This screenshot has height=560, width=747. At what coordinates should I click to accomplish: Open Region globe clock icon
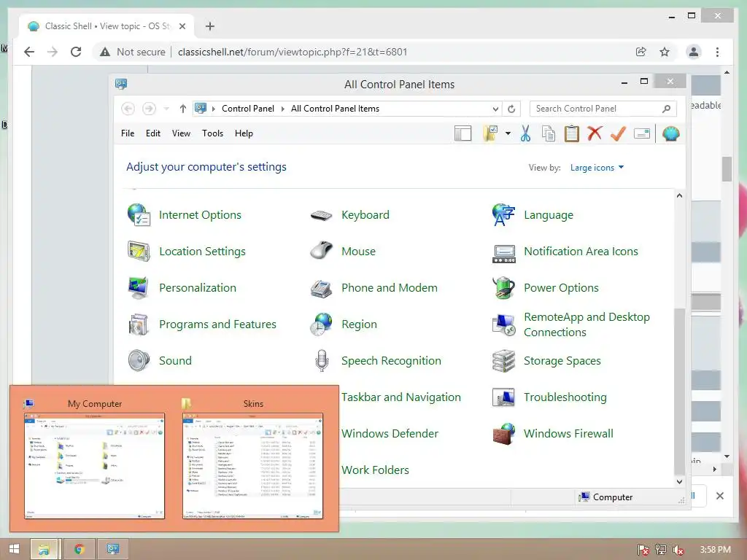coord(321,324)
